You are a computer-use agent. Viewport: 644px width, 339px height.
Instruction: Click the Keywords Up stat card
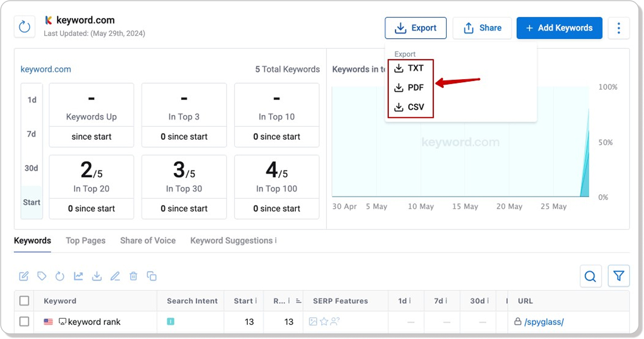point(91,115)
